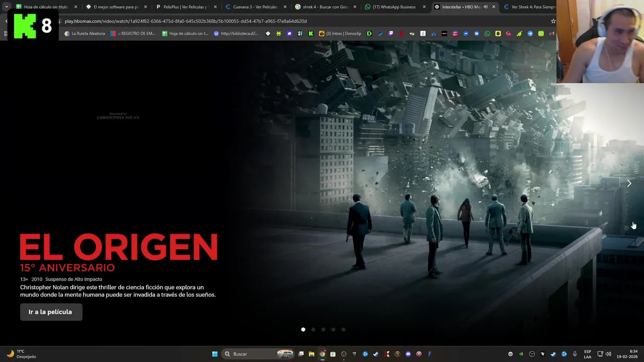Click the NVIDIA tray icon
This screenshot has height=362, width=644.
[521, 354]
